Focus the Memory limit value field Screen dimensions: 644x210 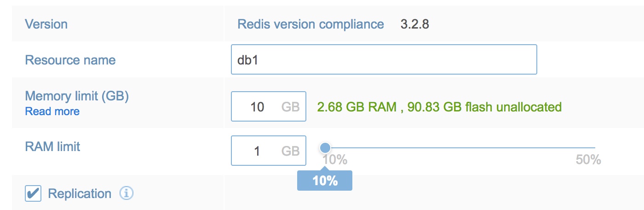(258, 107)
